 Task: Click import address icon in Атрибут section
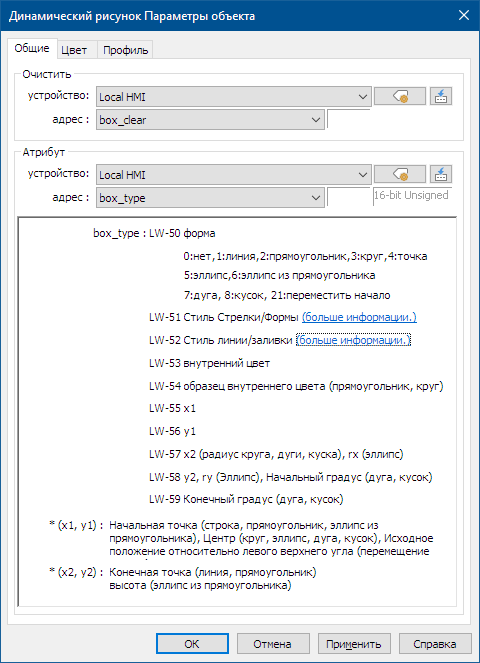coord(441,174)
